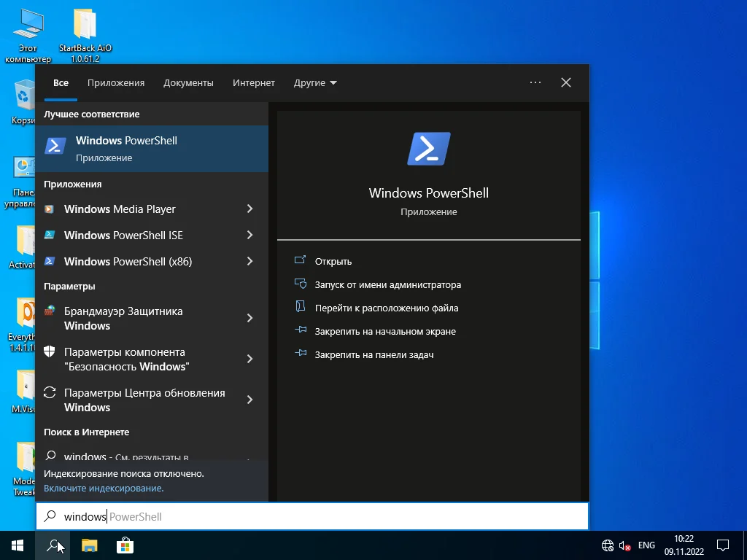Expand Брандмауэр Защитника Windows arrow
Image resolution: width=747 pixels, height=560 pixels.
(x=249, y=319)
